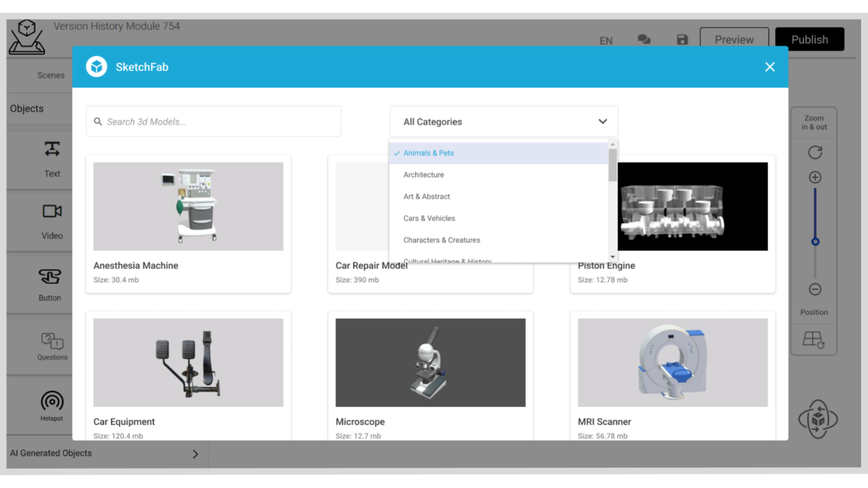Open the Objects panel tab
This screenshot has width=868, height=488.
pos(27,108)
